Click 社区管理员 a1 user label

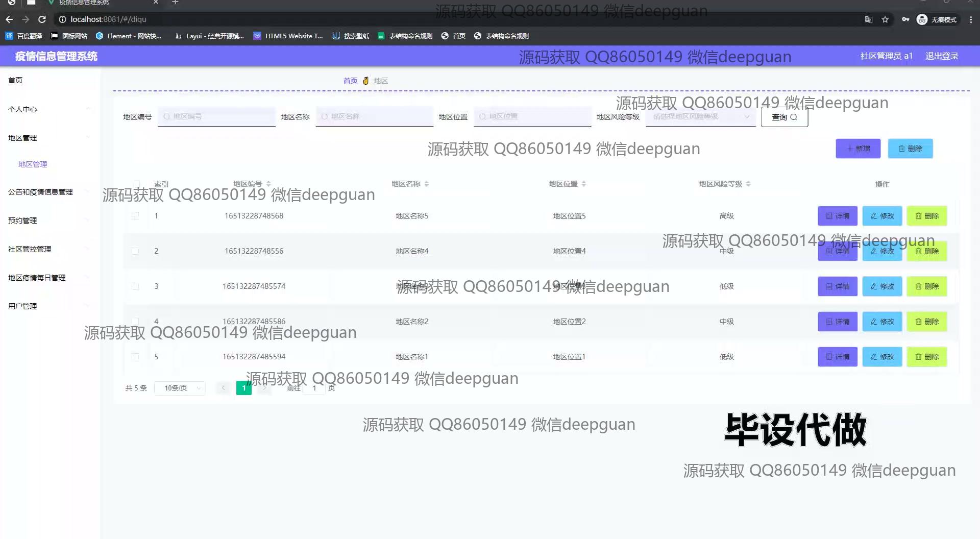click(886, 56)
